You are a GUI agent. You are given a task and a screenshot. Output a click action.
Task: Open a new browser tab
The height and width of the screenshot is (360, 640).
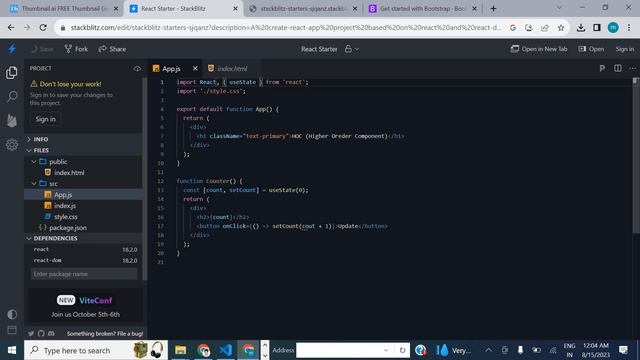493,9
